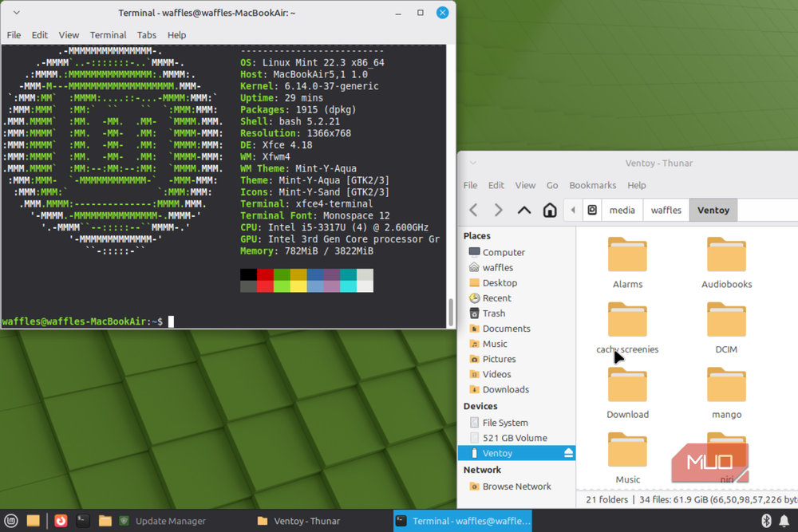Select waffles home in Places sidebar

(x=516, y=267)
